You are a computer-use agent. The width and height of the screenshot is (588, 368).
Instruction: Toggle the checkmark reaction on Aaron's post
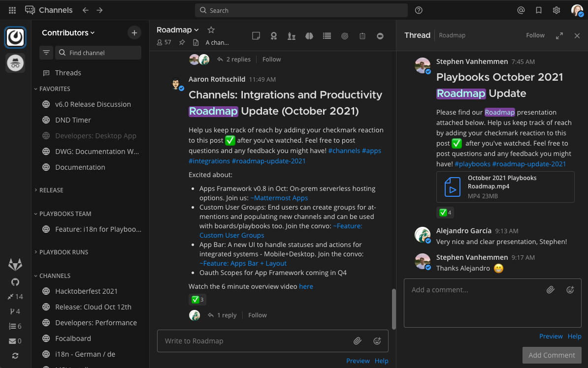(197, 299)
